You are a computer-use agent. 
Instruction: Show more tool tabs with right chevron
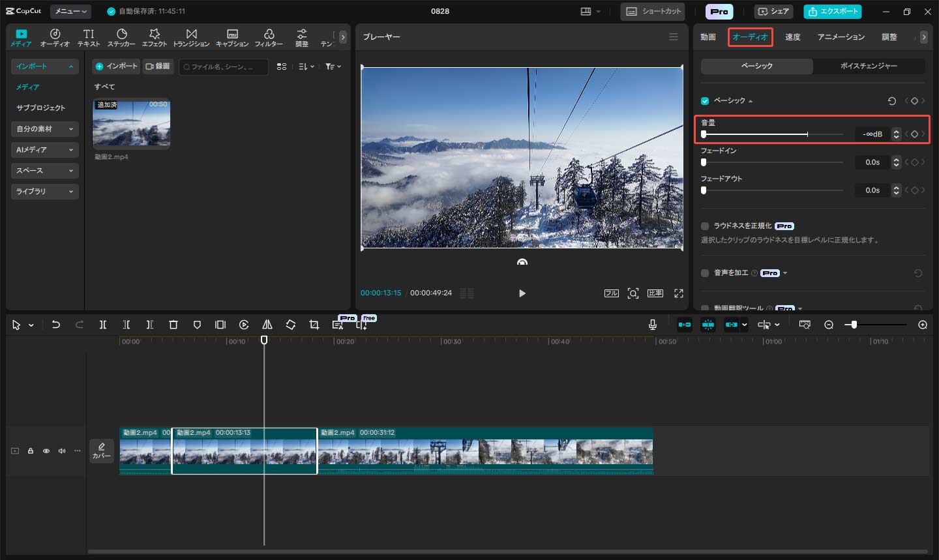(343, 37)
